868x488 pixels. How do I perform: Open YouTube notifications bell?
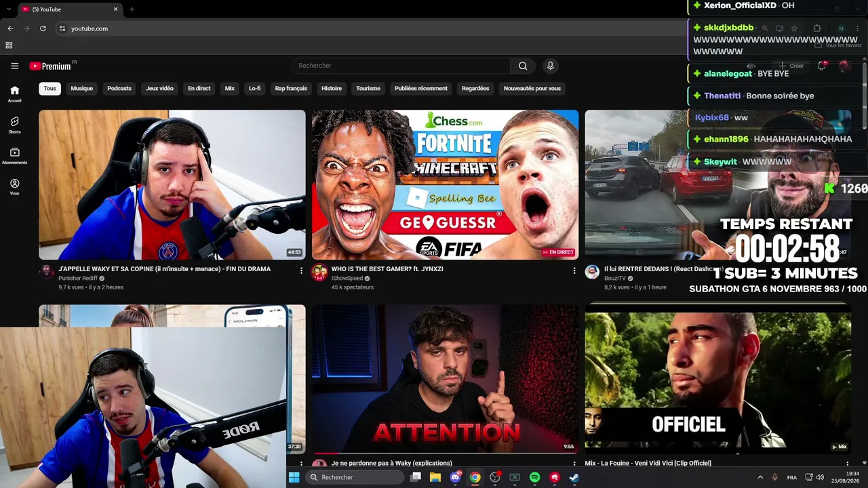[821, 66]
